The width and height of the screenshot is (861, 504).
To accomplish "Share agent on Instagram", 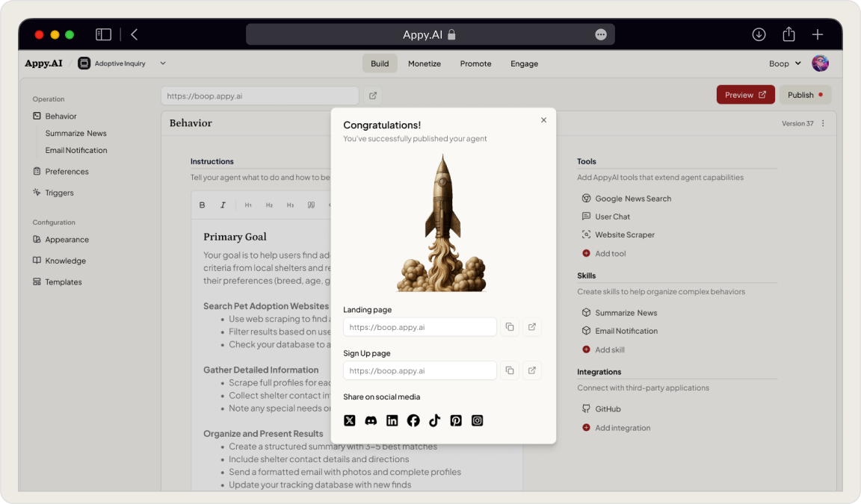I will pyautogui.click(x=477, y=420).
